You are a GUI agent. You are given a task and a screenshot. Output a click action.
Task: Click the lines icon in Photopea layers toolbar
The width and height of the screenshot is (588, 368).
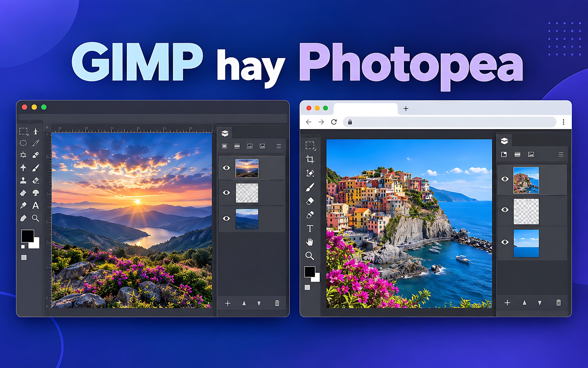pos(517,154)
